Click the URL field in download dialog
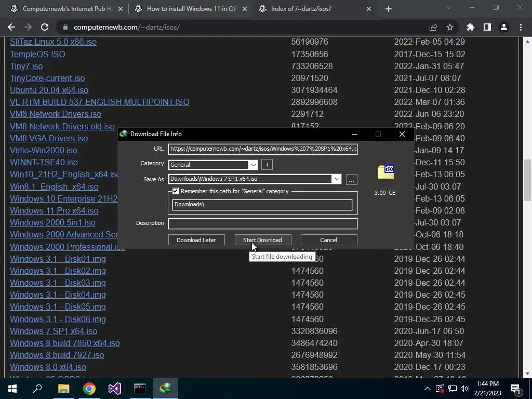Screen dimensions: 532x399 tap(263, 149)
